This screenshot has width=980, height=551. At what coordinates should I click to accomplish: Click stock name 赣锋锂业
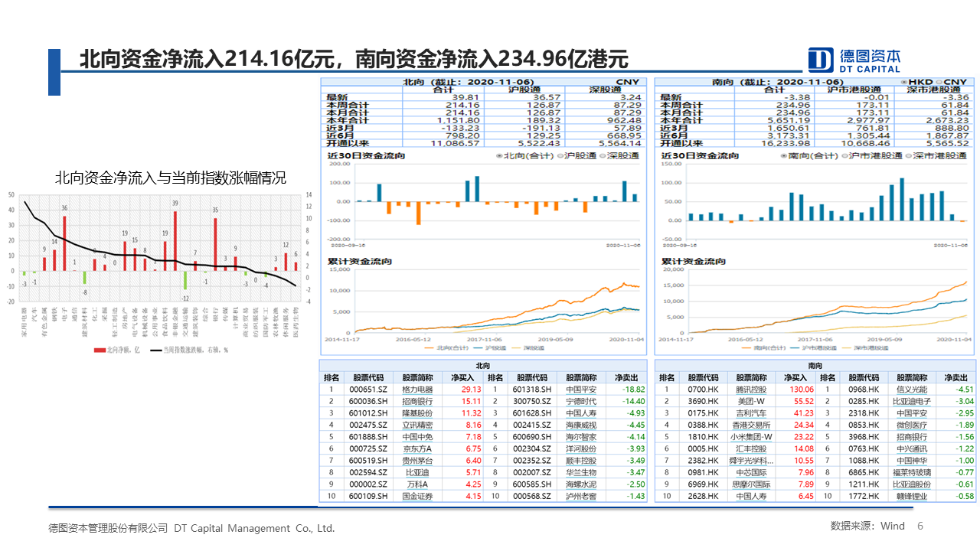(x=912, y=497)
